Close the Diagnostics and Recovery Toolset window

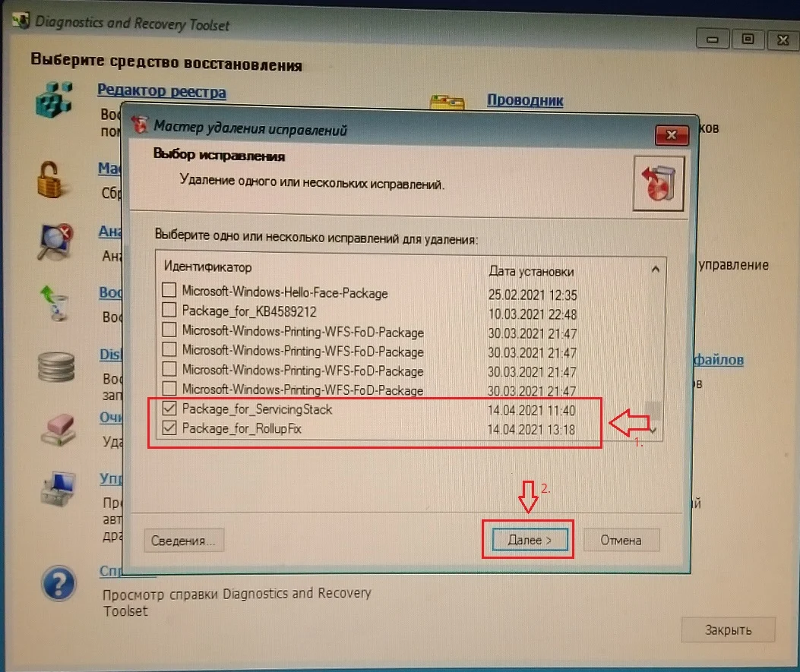pos(783,39)
